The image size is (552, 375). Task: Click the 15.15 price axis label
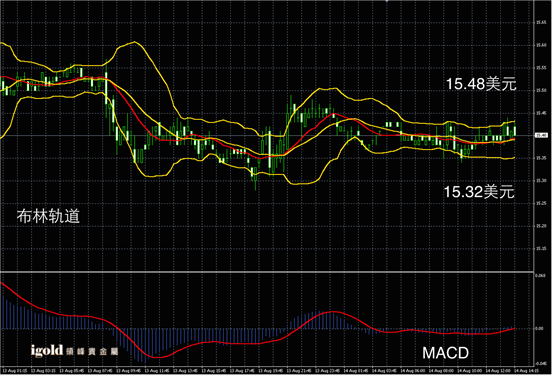[x=541, y=249]
